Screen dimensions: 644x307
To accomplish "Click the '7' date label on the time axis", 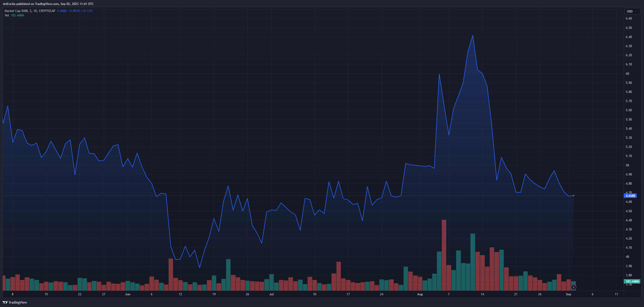I will pos(449,294).
